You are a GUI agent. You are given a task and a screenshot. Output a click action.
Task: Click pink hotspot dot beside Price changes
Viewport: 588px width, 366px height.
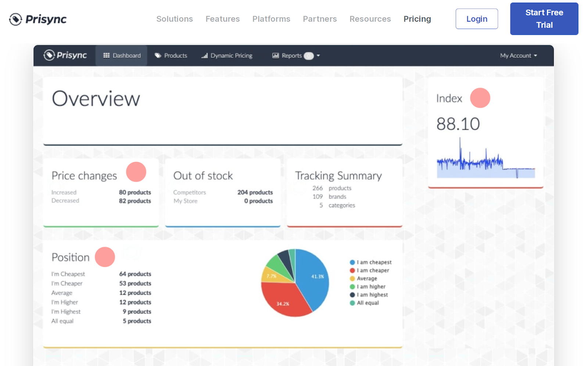coord(136,172)
